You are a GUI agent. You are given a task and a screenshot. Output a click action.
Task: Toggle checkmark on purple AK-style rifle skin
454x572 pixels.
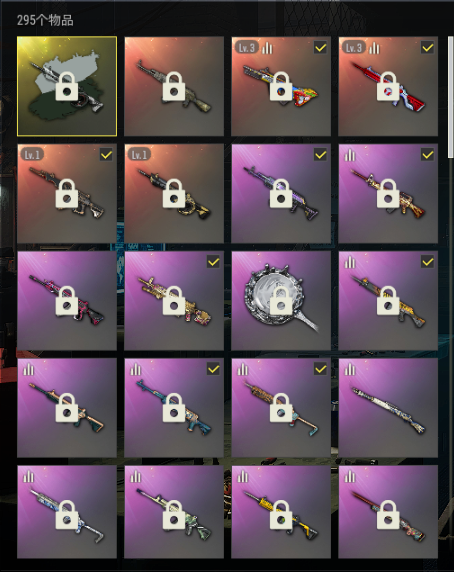(320, 155)
